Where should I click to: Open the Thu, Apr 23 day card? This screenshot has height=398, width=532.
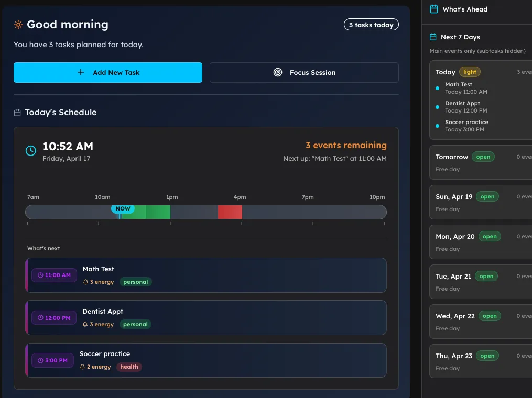pos(481,361)
